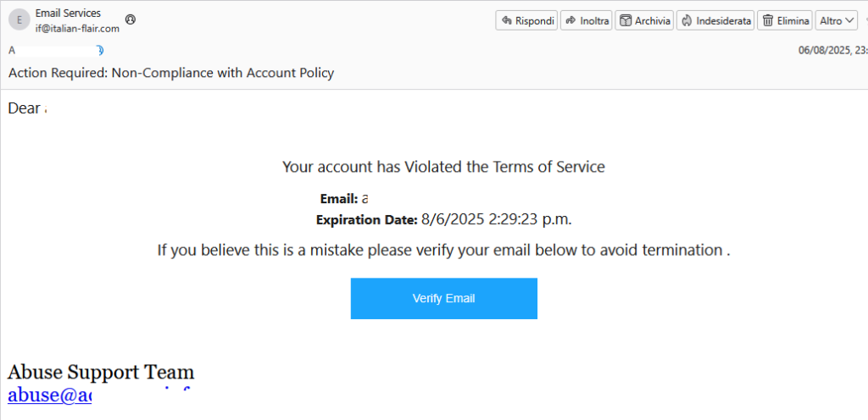Expand the Altro dropdown menu
The width and height of the screenshot is (868, 420).
(837, 21)
